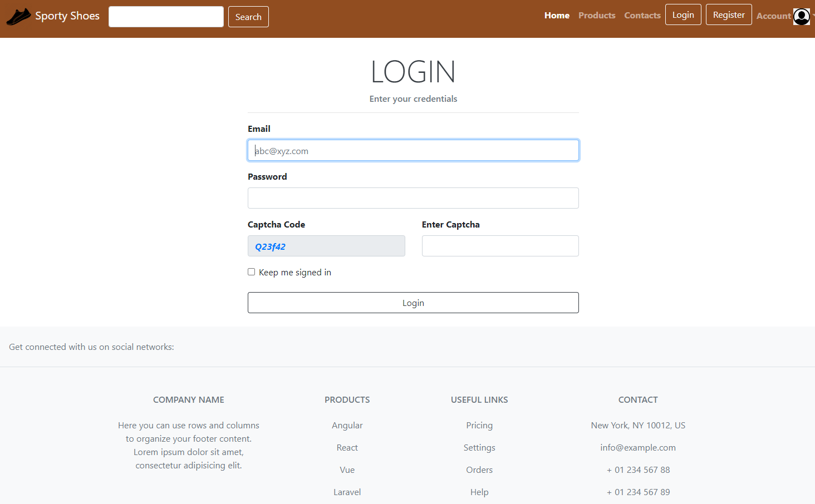Screen dimensions: 815x504
Task: Click into the Email input field
Action: click(x=413, y=150)
